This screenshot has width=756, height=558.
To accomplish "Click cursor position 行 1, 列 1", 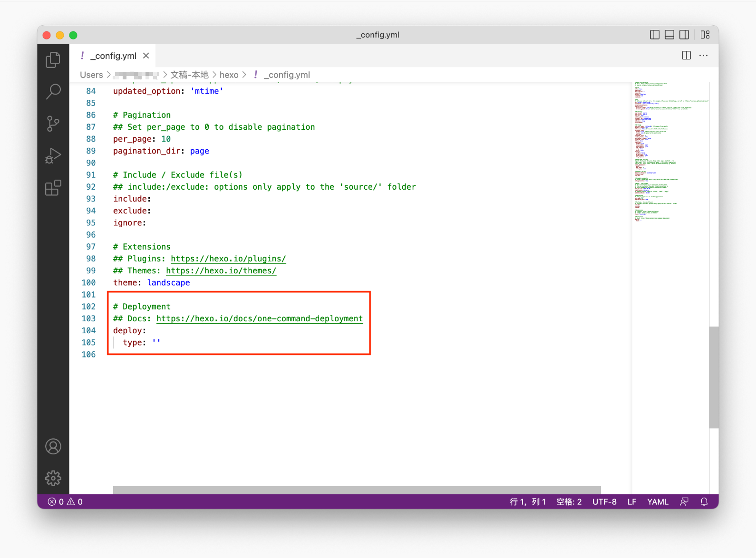I will pos(528,501).
